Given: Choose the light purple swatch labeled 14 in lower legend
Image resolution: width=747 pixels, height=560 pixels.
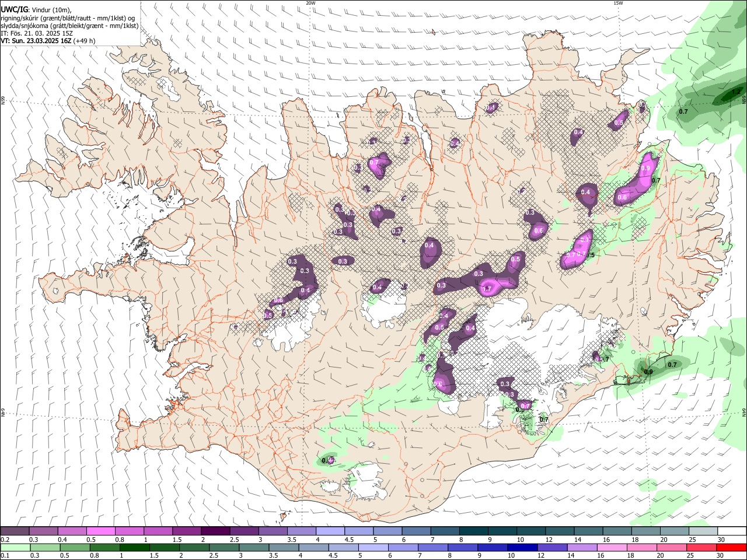Looking at the screenshot, I should point(582,547).
